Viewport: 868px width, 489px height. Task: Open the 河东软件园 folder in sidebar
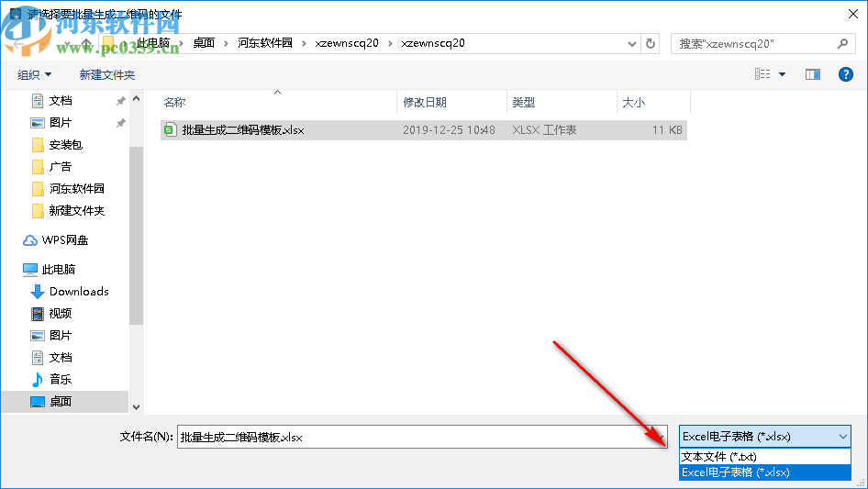69,189
